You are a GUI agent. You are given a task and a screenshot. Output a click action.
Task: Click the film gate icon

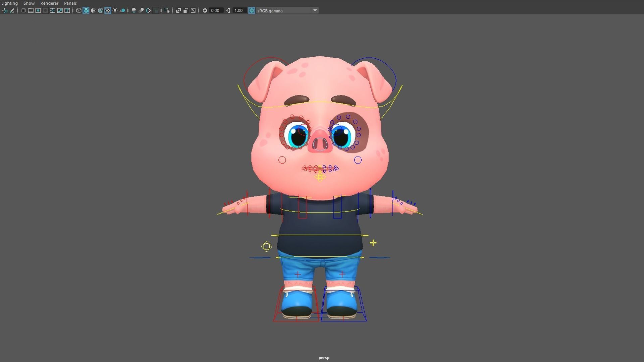tap(31, 10)
